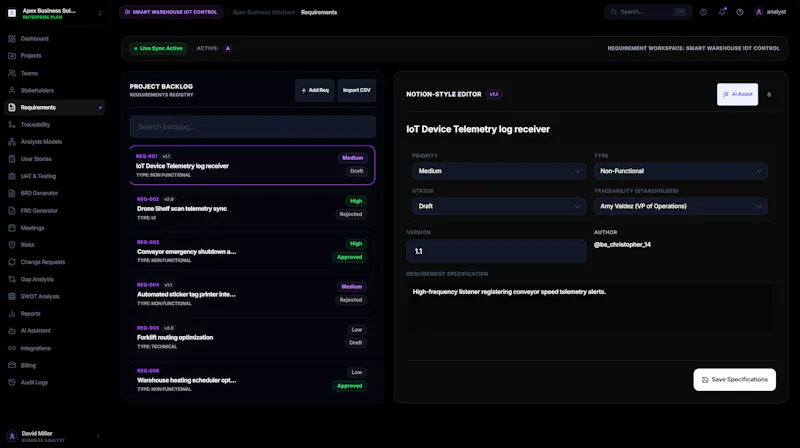Open the Traceability stakeholder dropdown Amy Valdez
Viewport: 800px width, 448px height.
pyautogui.click(x=681, y=206)
